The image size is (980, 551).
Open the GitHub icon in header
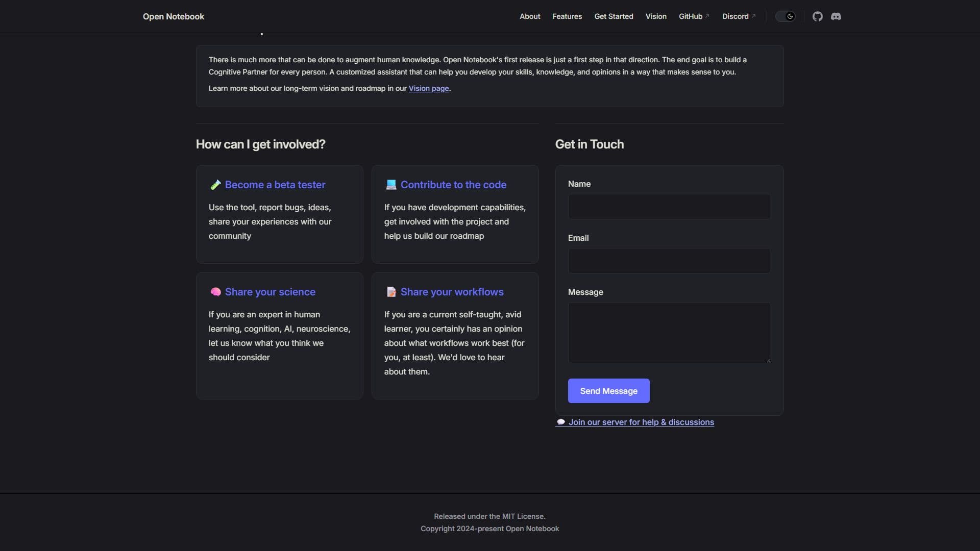click(818, 16)
